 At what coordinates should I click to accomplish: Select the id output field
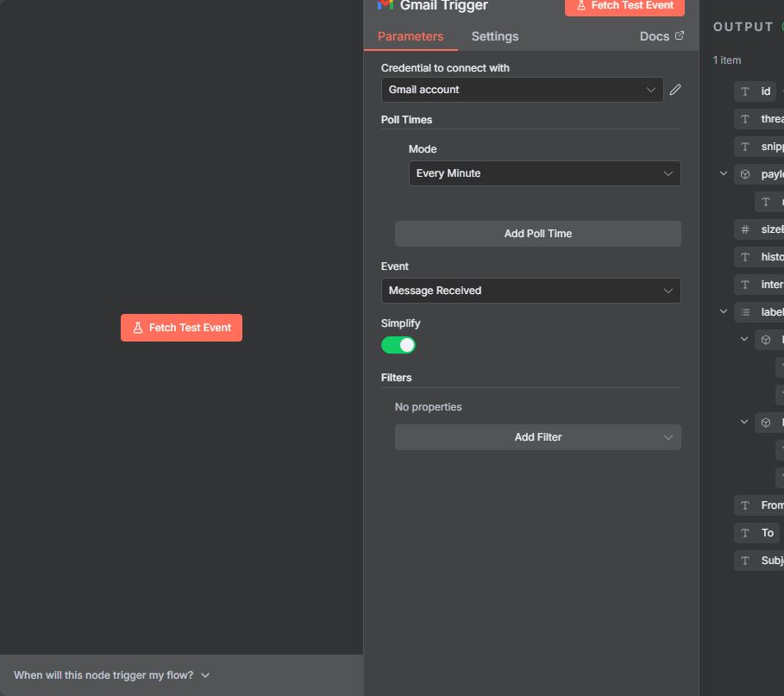(755, 91)
